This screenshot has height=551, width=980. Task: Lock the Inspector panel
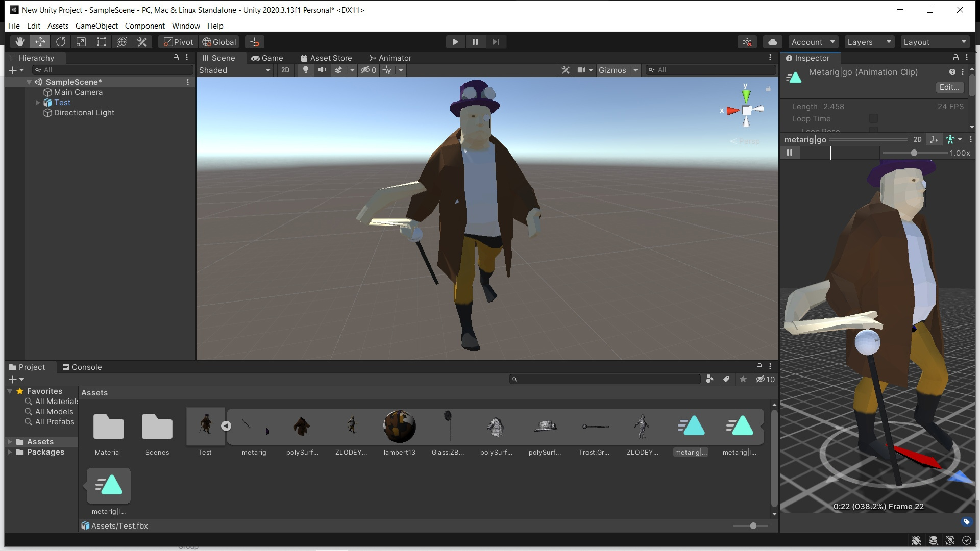[956, 58]
